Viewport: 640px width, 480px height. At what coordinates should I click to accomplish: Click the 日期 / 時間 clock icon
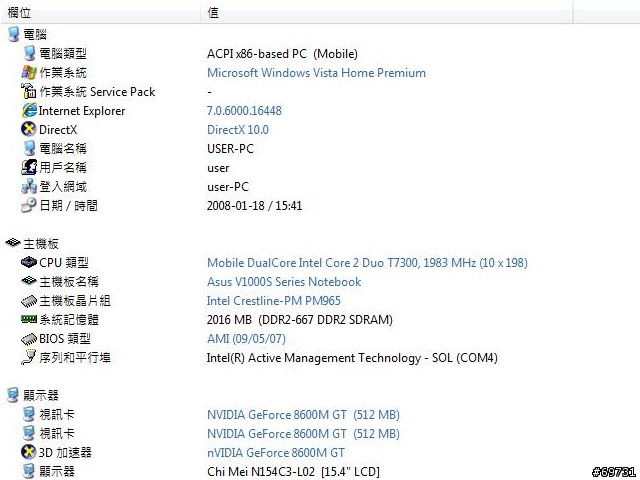pyautogui.click(x=29, y=205)
